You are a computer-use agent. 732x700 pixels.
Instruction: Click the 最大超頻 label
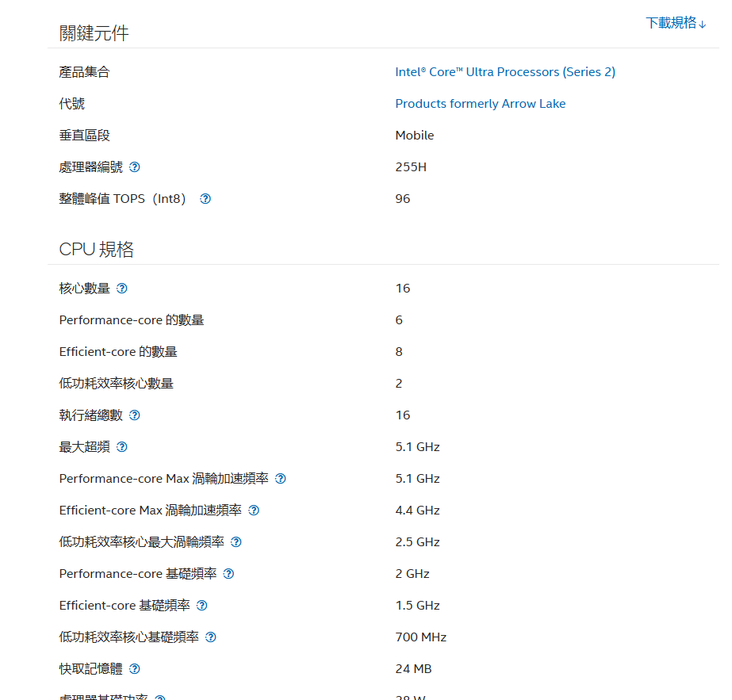point(85,447)
